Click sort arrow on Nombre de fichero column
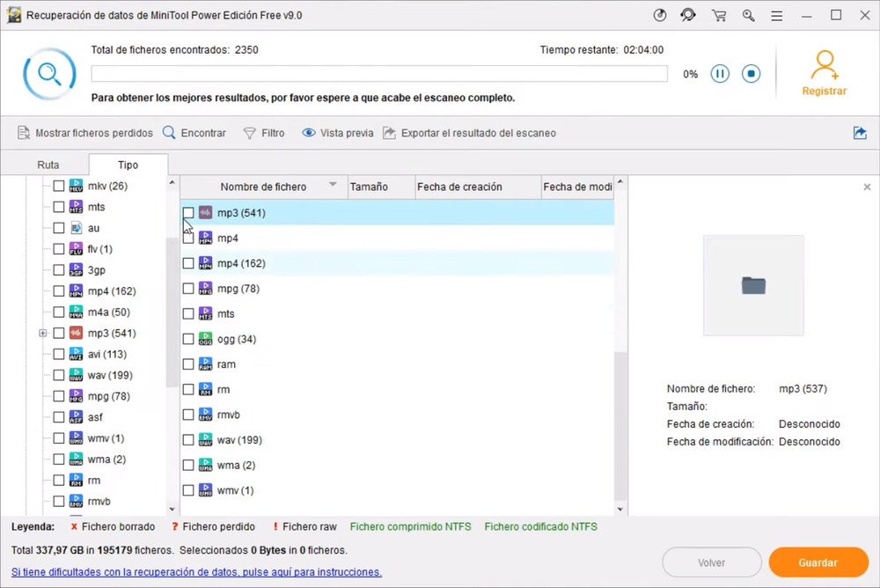880x588 pixels. coord(333,185)
